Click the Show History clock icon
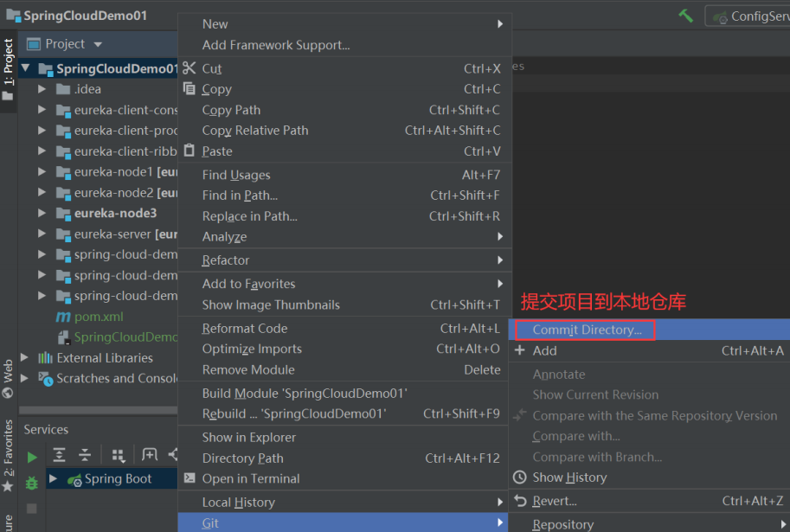The height and width of the screenshot is (532, 790). pyautogui.click(x=519, y=478)
